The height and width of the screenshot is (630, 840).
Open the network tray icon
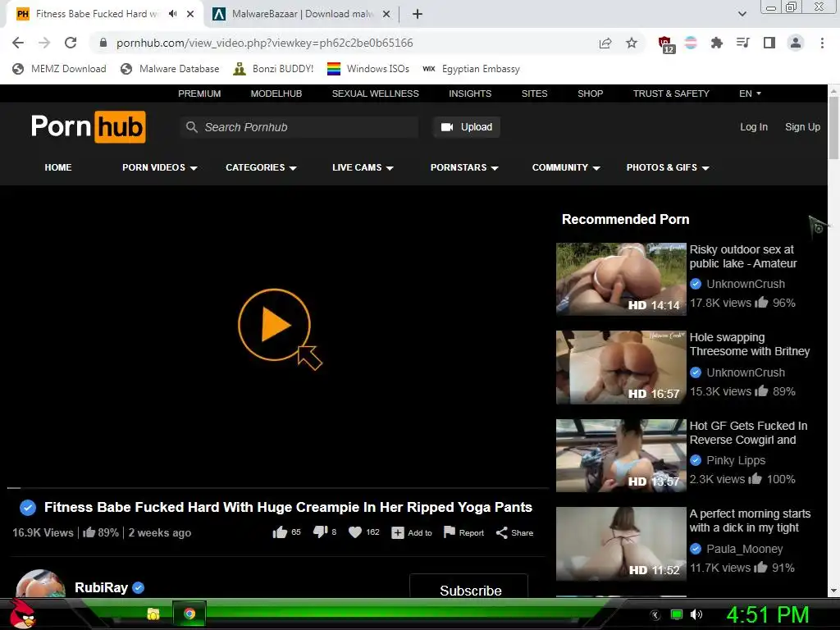point(677,614)
